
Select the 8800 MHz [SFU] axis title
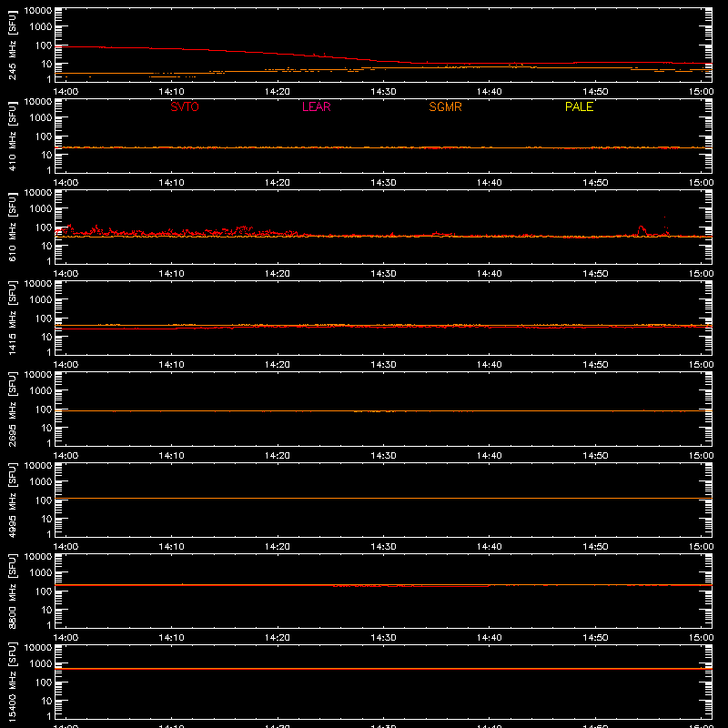tap(12, 591)
